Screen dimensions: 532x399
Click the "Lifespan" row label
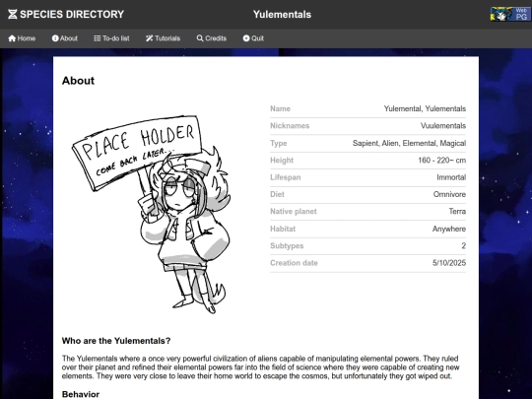point(286,177)
